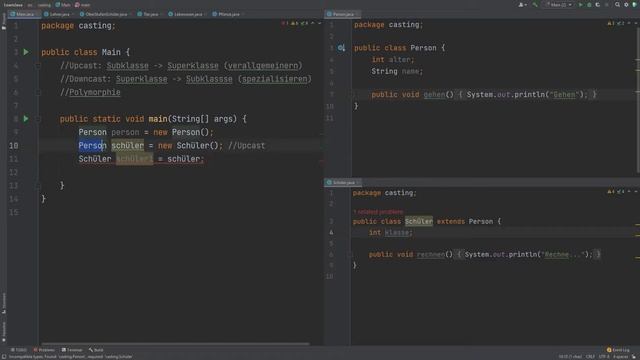Open the user account icon menu

522,5
